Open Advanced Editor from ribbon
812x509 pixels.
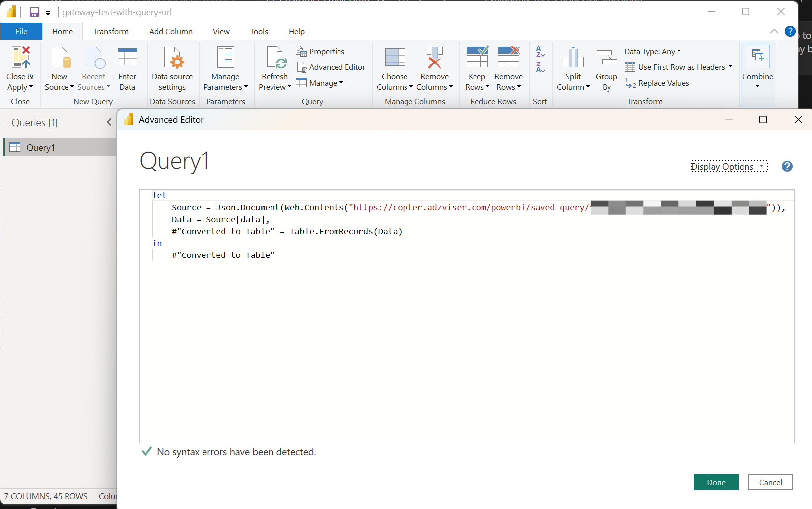331,67
